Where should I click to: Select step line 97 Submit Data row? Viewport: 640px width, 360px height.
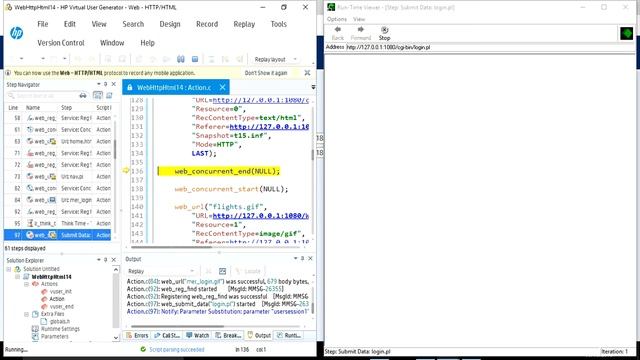click(x=58, y=235)
